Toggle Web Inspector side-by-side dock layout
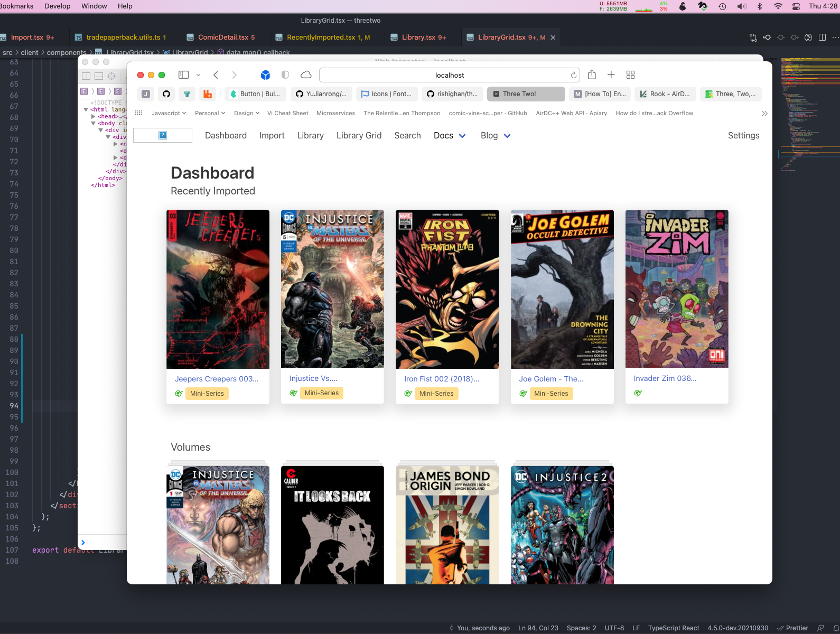840x634 pixels. tap(86, 76)
